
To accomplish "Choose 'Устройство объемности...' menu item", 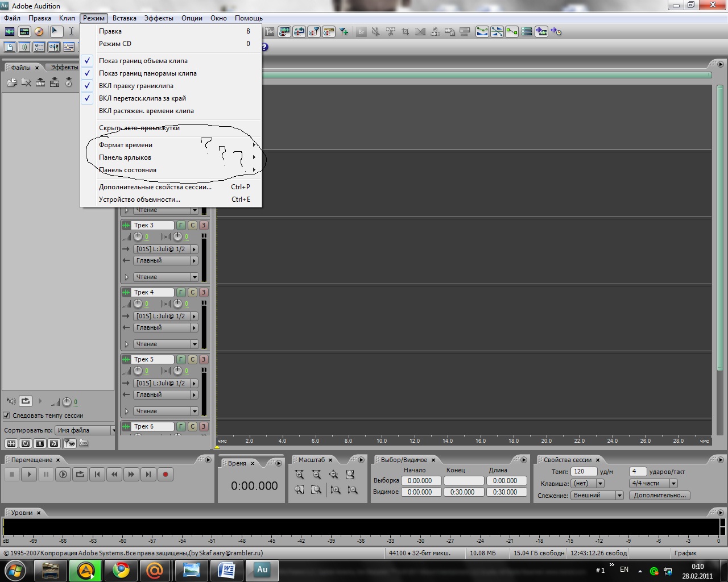I will tap(171, 199).
